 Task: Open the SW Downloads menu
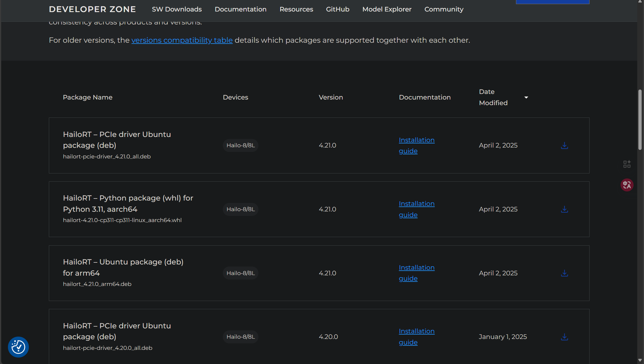tap(177, 9)
